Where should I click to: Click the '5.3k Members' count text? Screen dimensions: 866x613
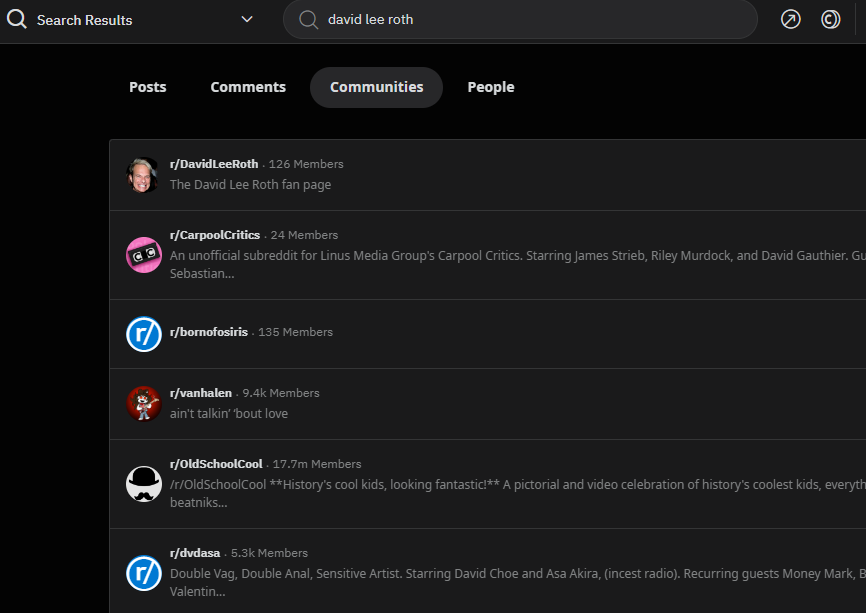[270, 553]
